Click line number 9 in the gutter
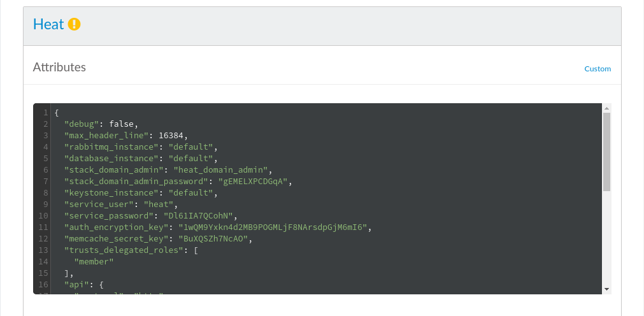The height and width of the screenshot is (316, 644). [x=46, y=205]
